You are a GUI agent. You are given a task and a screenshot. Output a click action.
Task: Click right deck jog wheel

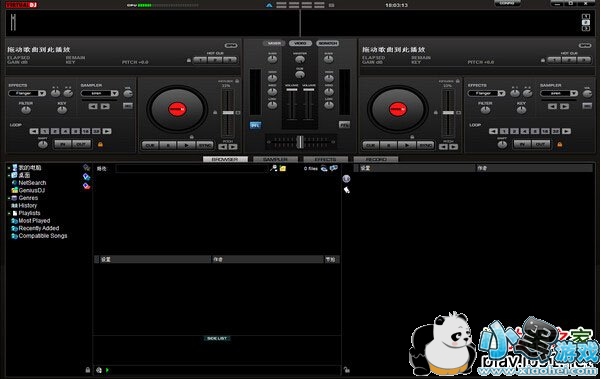pos(398,109)
